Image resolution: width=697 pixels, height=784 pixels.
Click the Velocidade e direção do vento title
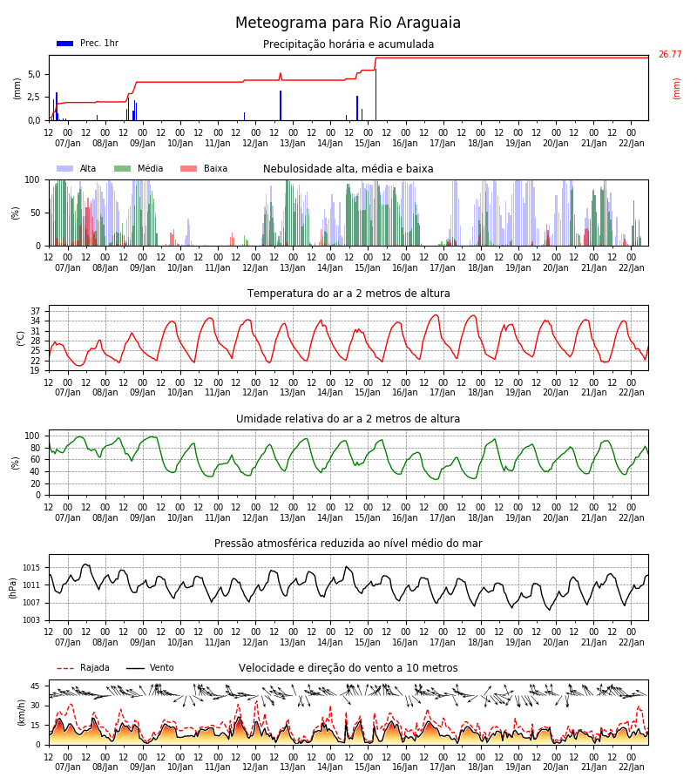pyautogui.click(x=348, y=668)
